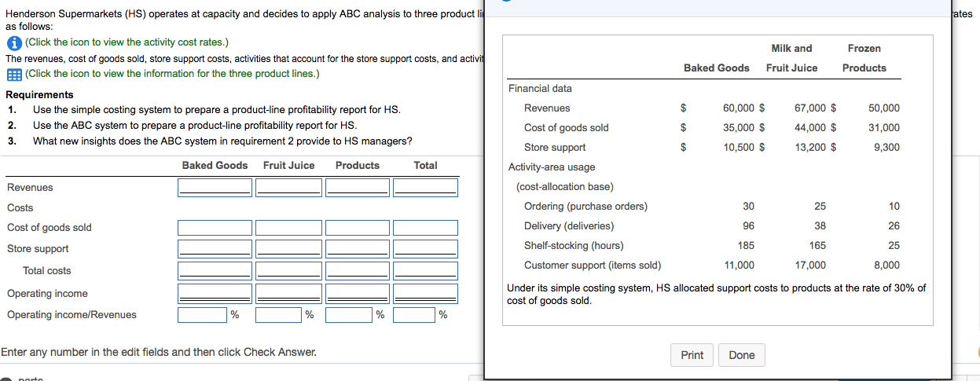The width and height of the screenshot is (980, 381).
Task: Click the 'Requirements' heading
Action: click(39, 95)
